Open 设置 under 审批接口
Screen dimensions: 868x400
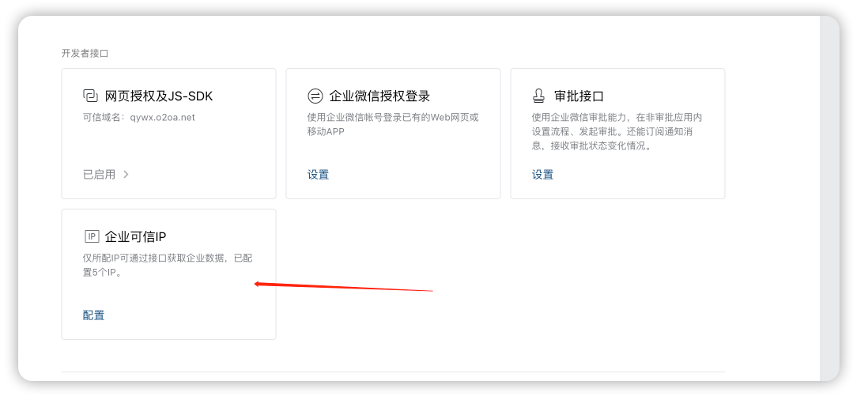542,175
